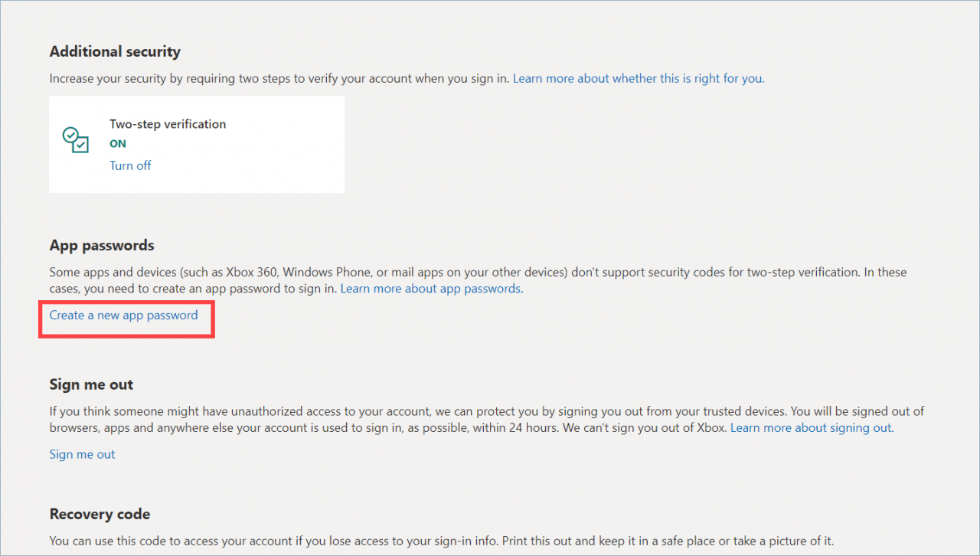
Task: Click the 'App passwords' heading
Action: click(102, 245)
